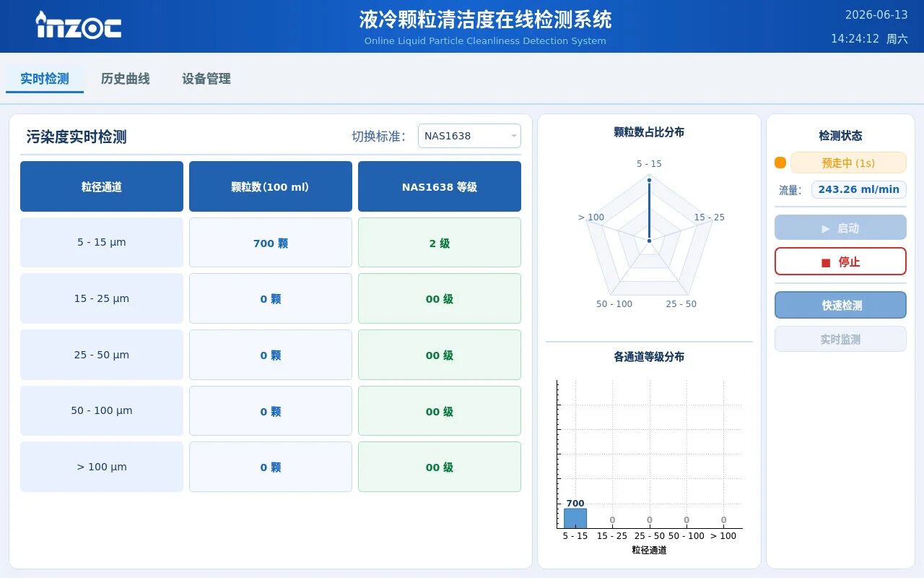Click the 14:24:12 clock display

pos(855,39)
